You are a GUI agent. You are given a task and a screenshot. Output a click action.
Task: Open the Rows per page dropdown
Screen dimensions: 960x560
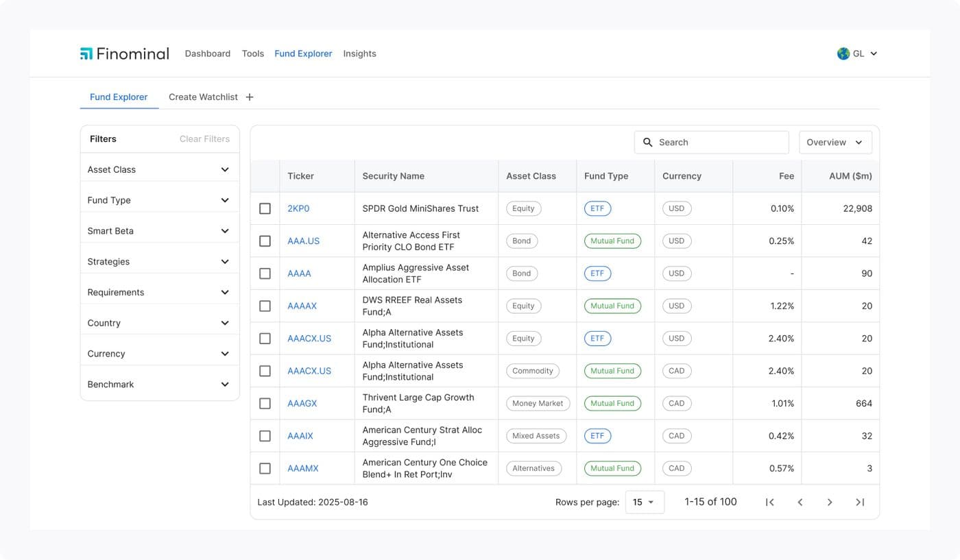[x=645, y=502]
